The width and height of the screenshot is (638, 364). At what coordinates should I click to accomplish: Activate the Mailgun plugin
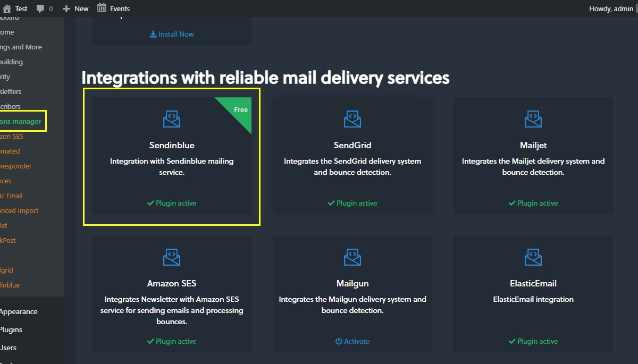[x=352, y=341]
